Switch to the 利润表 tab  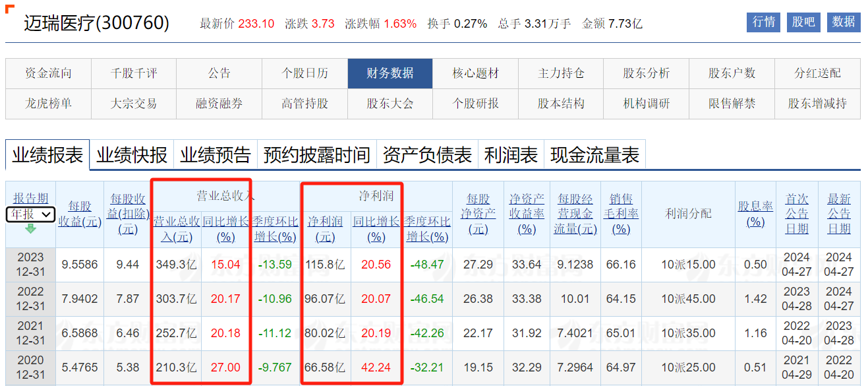[x=511, y=155]
